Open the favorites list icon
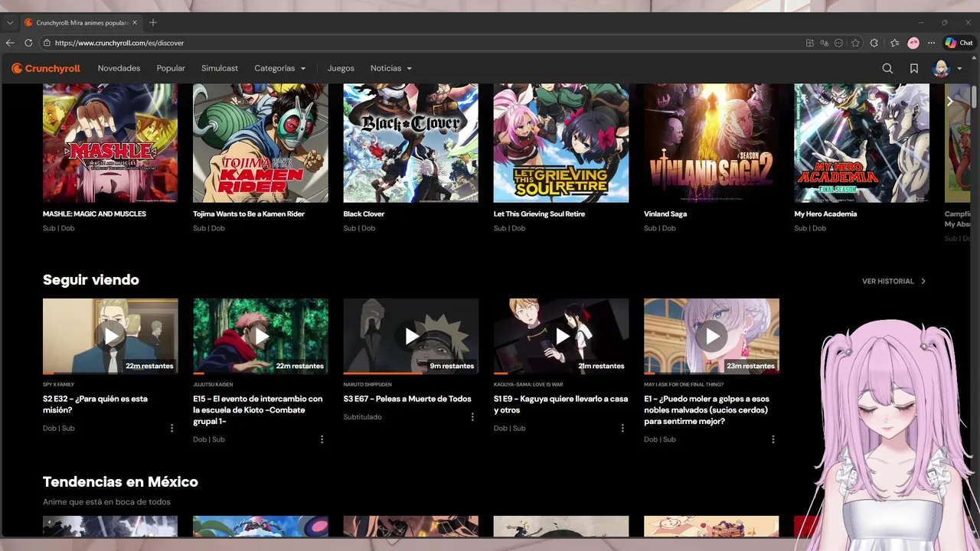 [894, 43]
